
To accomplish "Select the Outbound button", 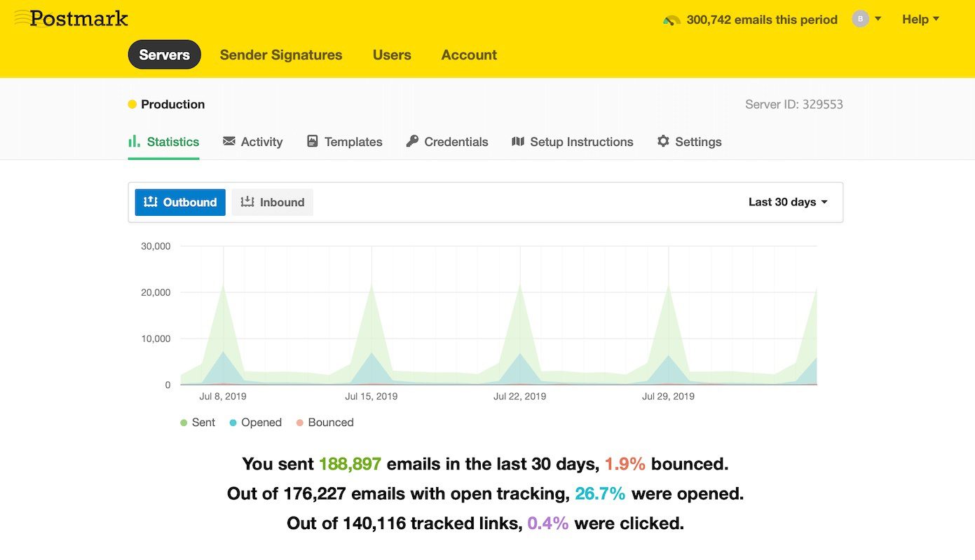I will (180, 202).
